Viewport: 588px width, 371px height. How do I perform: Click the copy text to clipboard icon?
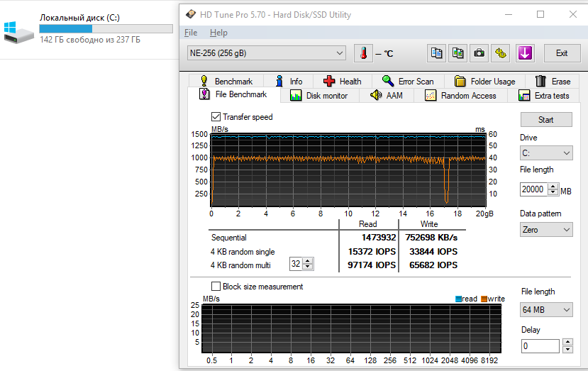tap(436, 53)
